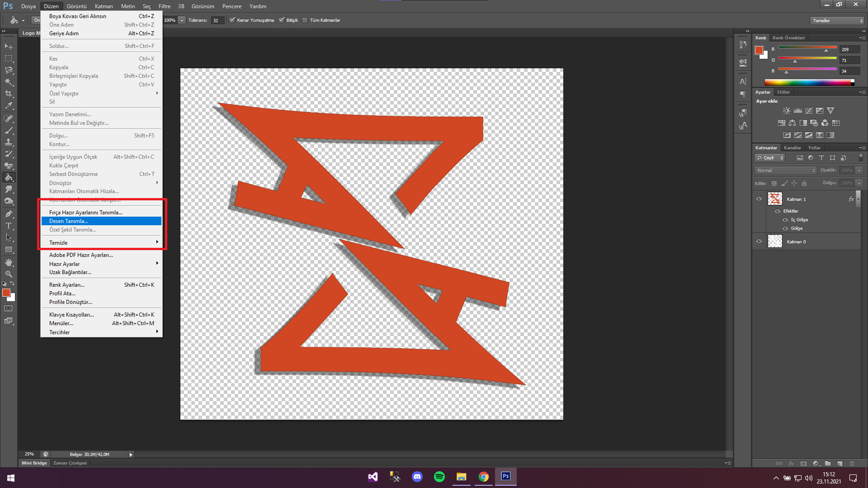Delete layer with trash icon

852,463
